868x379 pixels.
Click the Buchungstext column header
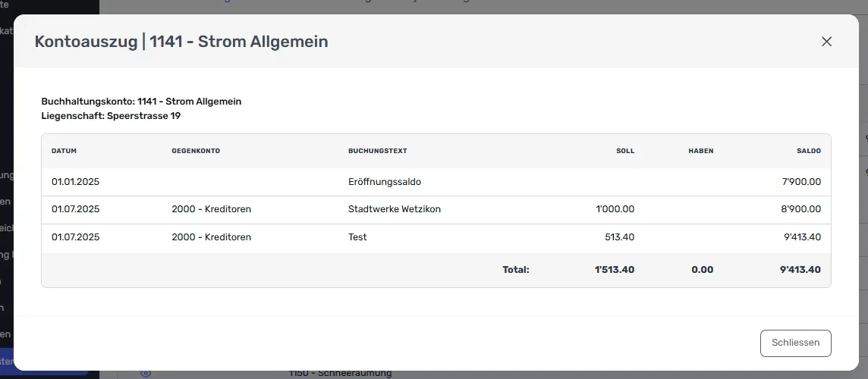click(378, 151)
